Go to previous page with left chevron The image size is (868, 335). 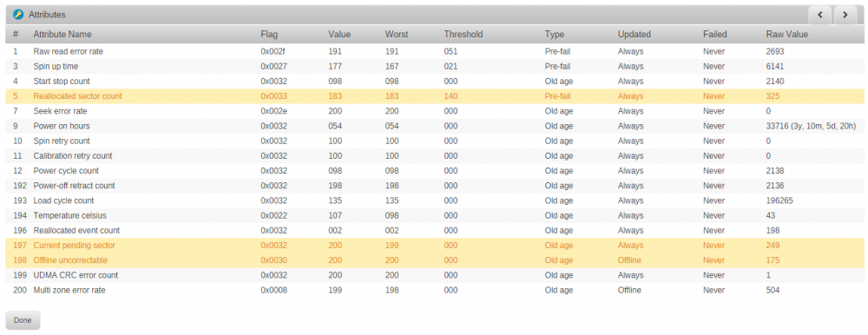pos(820,15)
